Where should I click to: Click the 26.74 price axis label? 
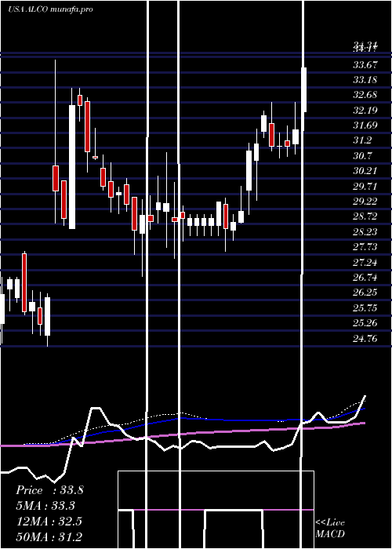pos(365,278)
